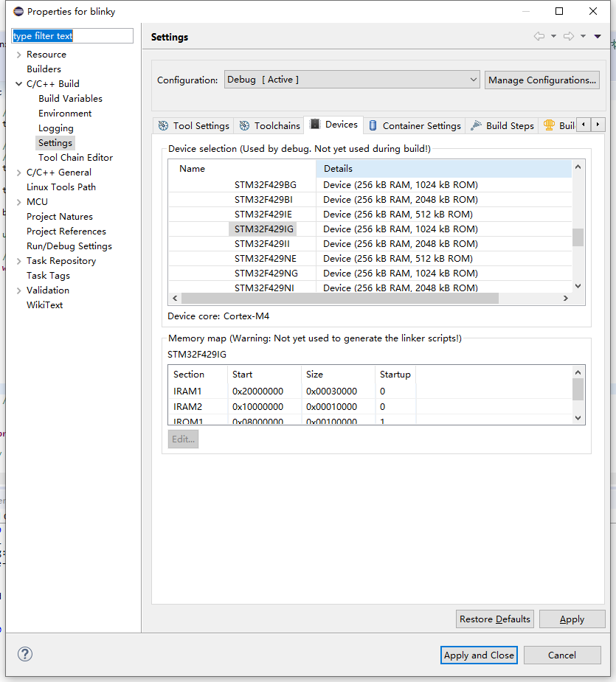Open back history dropdown arrow

554,36
